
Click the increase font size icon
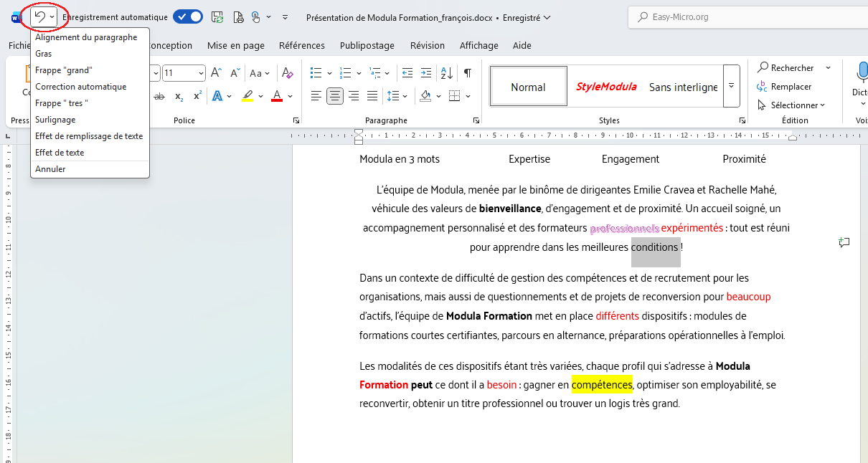coord(216,73)
